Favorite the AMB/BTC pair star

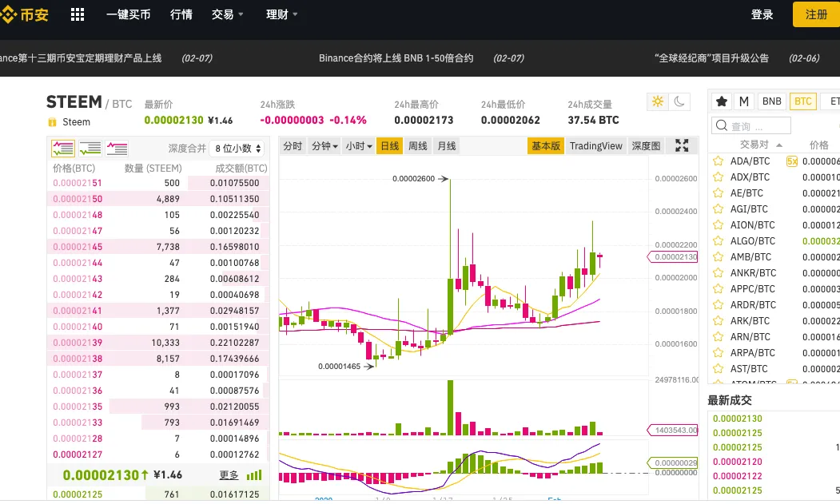(718, 257)
